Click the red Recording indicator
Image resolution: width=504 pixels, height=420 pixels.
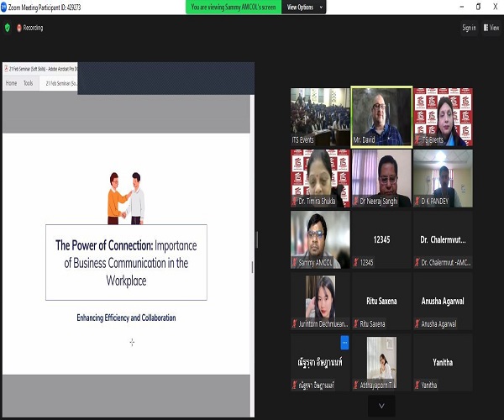coord(29,28)
